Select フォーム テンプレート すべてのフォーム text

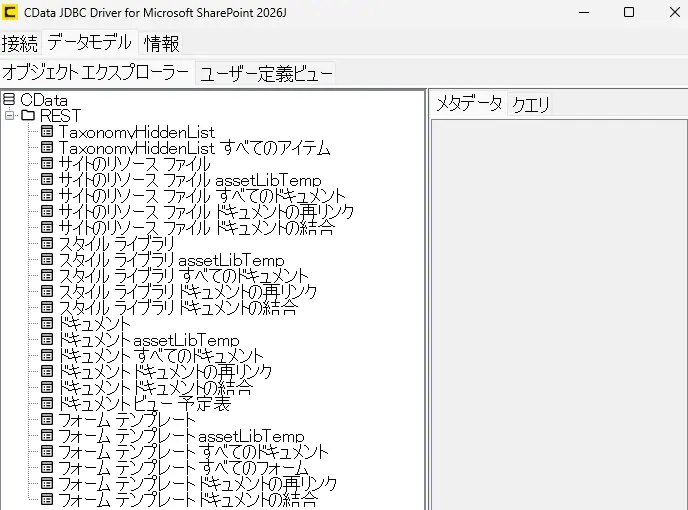coord(184,468)
